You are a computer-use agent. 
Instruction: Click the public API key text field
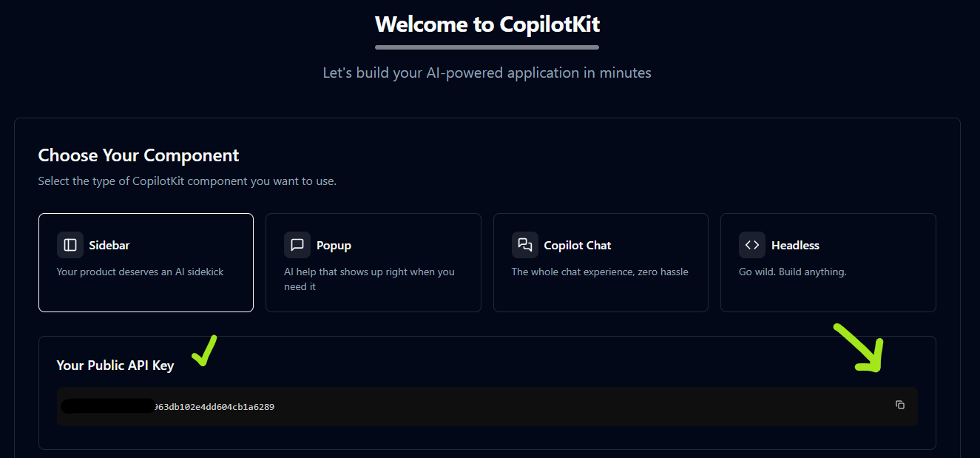click(487, 406)
